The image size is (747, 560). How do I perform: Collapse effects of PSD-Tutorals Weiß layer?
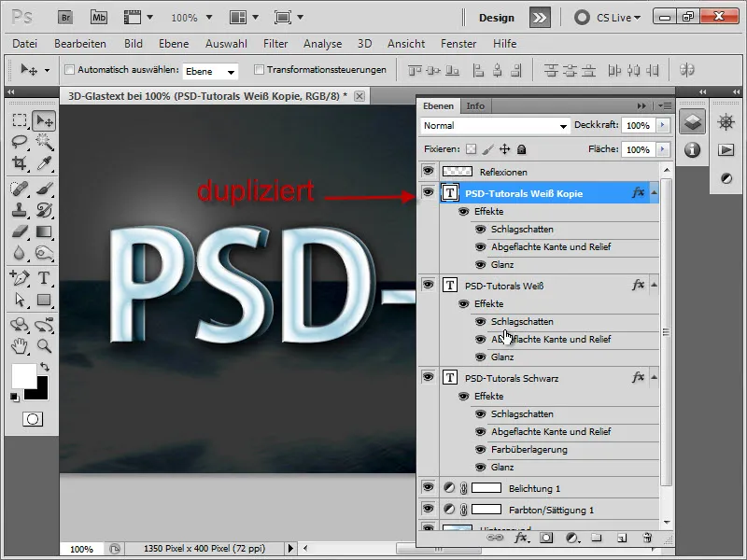pos(655,286)
